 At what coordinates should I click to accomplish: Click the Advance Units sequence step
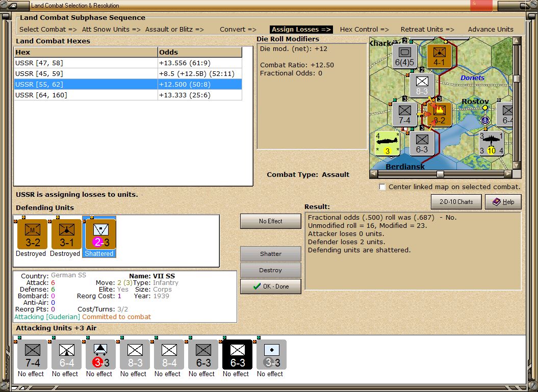[490, 29]
